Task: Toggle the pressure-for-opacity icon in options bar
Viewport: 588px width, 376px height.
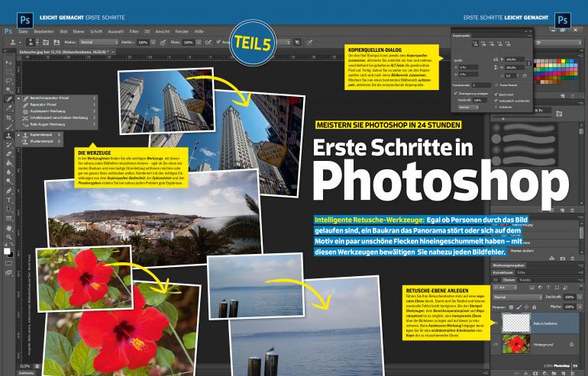Action: click(x=163, y=42)
